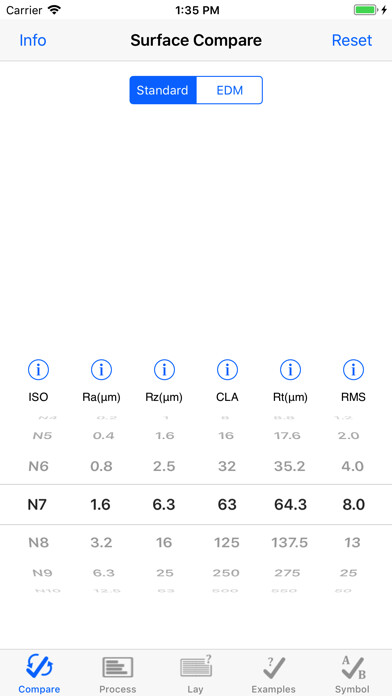Open info for the Rz(µm) column

pyautogui.click(x=164, y=369)
